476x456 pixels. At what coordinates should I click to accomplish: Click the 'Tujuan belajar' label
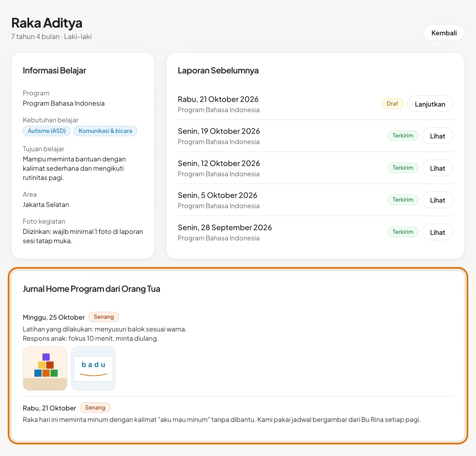tap(43, 149)
